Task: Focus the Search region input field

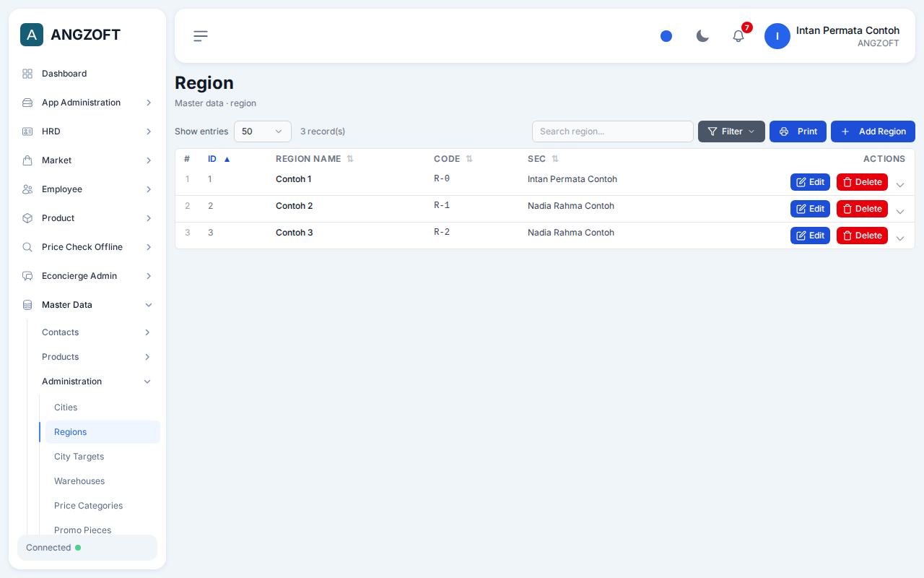Action: tap(613, 131)
